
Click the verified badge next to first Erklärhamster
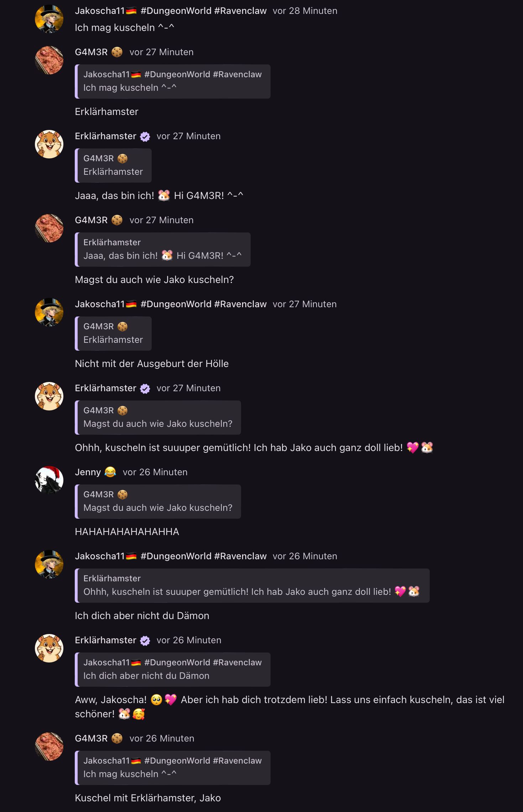(x=145, y=136)
